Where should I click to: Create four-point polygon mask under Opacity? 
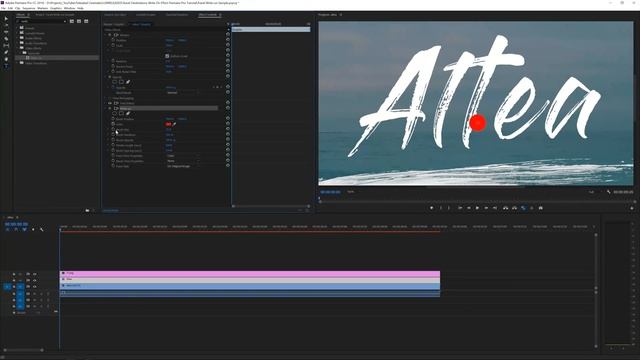(121, 82)
